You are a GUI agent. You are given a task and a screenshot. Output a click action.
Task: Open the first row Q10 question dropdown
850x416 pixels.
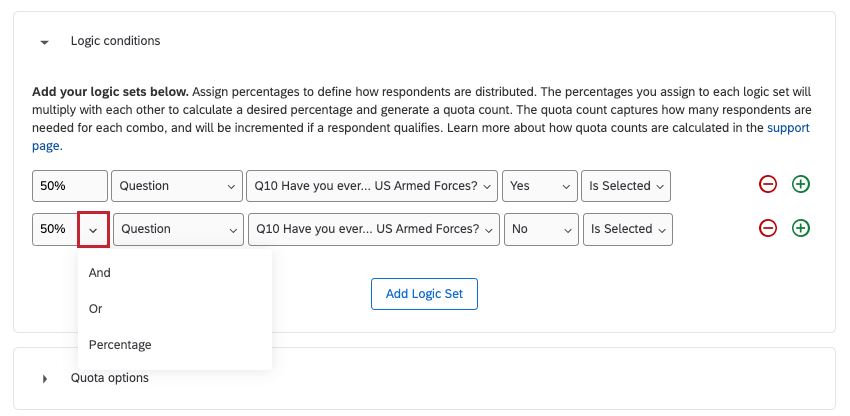coord(371,186)
